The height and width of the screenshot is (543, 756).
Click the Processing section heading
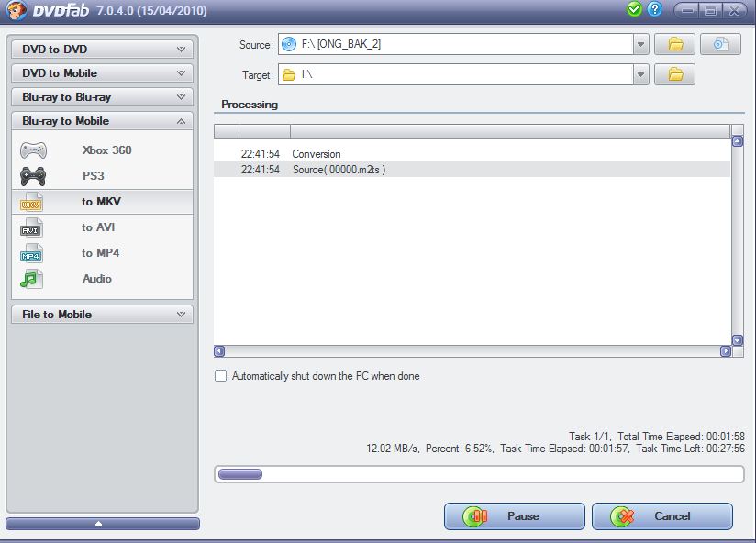point(250,105)
